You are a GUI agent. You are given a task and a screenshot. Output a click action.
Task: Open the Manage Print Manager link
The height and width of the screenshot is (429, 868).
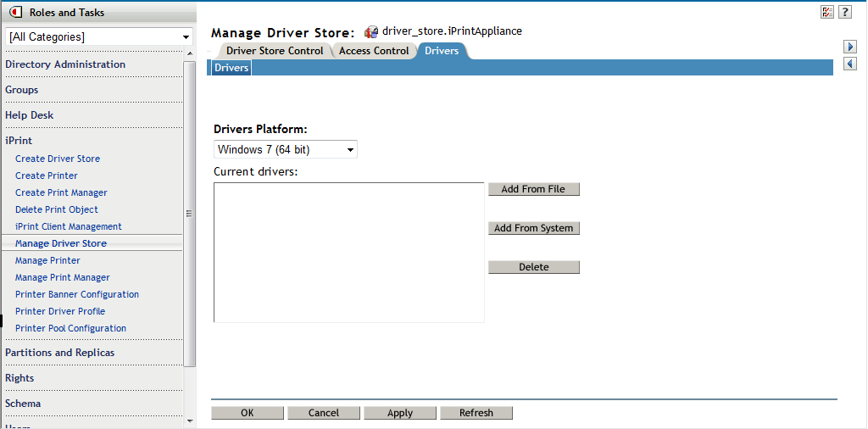pos(63,277)
